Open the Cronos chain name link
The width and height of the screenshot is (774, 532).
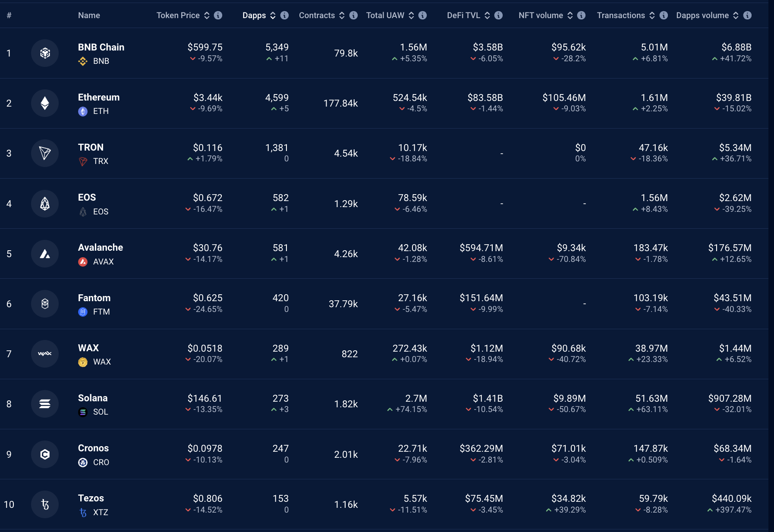pyautogui.click(x=93, y=448)
